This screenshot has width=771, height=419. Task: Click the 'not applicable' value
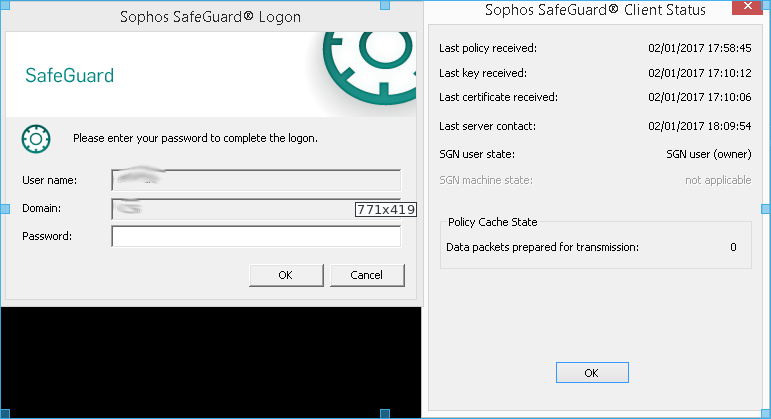pos(718,180)
